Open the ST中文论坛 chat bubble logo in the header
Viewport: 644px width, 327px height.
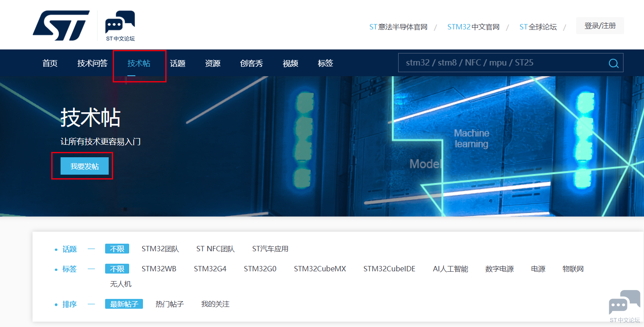click(120, 26)
